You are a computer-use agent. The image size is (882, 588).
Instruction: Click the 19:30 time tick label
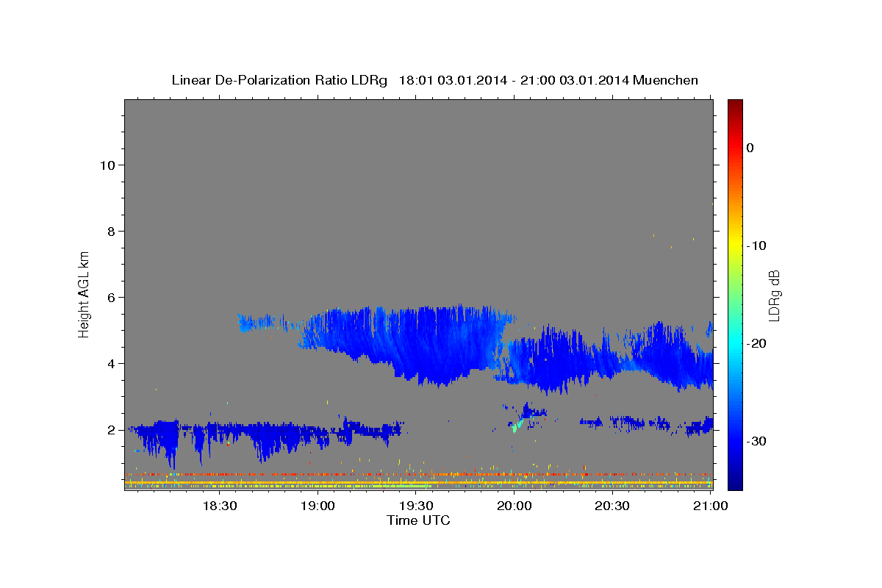coord(416,506)
